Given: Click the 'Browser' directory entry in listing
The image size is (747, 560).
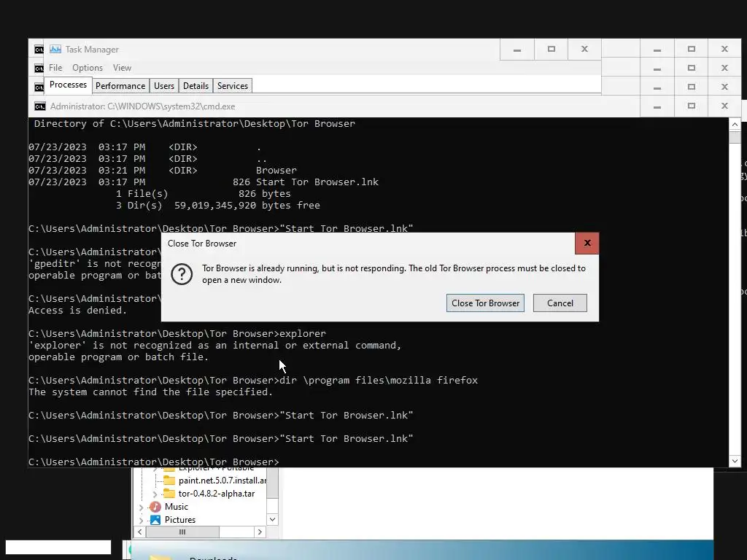Looking at the screenshot, I should coord(276,170).
